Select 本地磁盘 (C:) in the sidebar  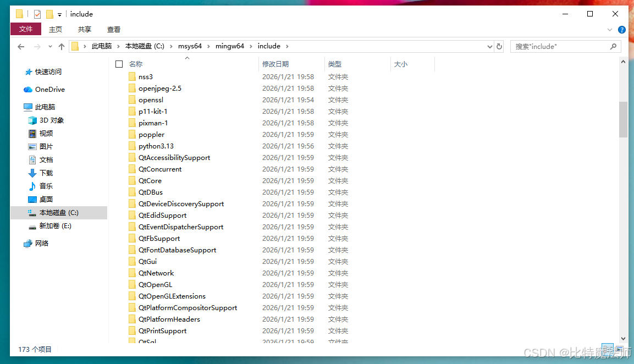tap(59, 213)
